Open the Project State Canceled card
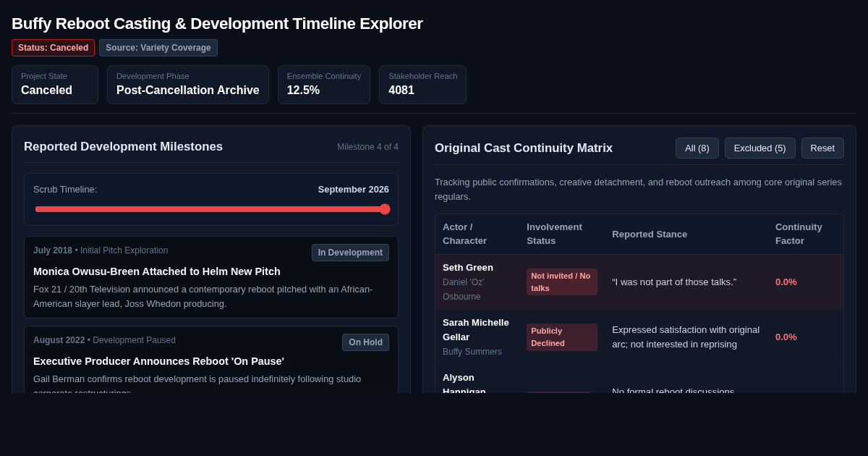 click(55, 85)
